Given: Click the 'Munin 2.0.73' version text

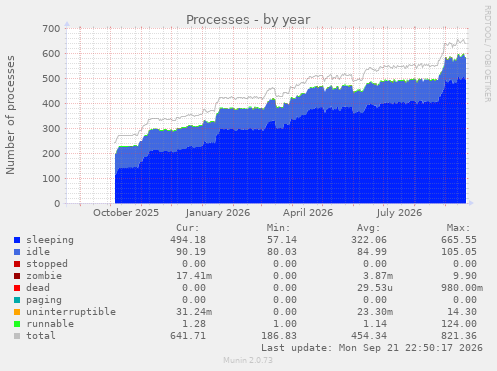Looking at the screenshot, I should 248,360.
